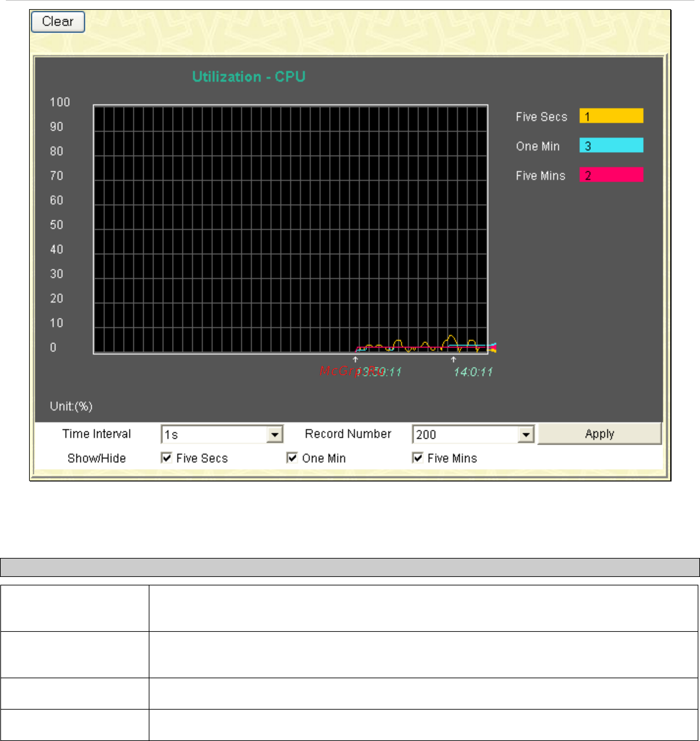Click the yellow Five Secs swatch
Viewport: 700px width, 741px height.
click(x=611, y=116)
